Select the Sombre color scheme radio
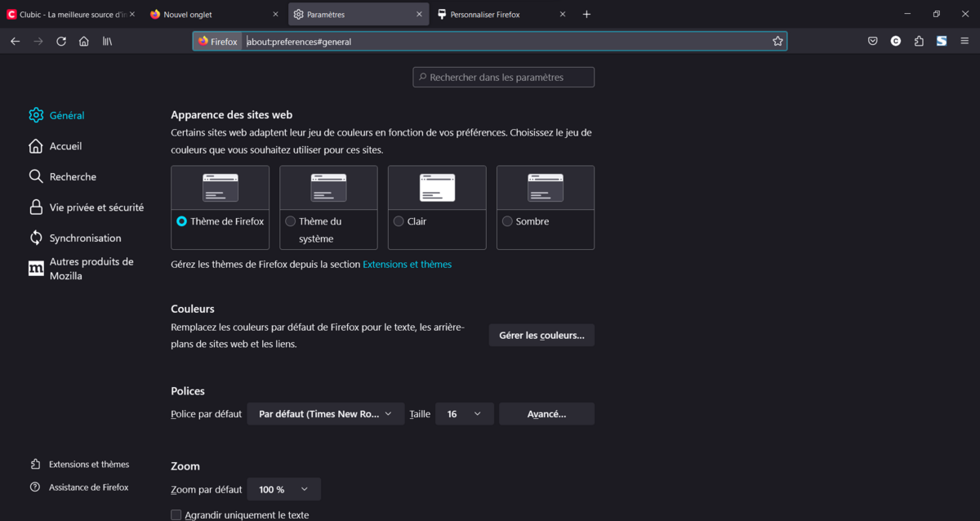This screenshot has height=521, width=980. click(x=507, y=221)
